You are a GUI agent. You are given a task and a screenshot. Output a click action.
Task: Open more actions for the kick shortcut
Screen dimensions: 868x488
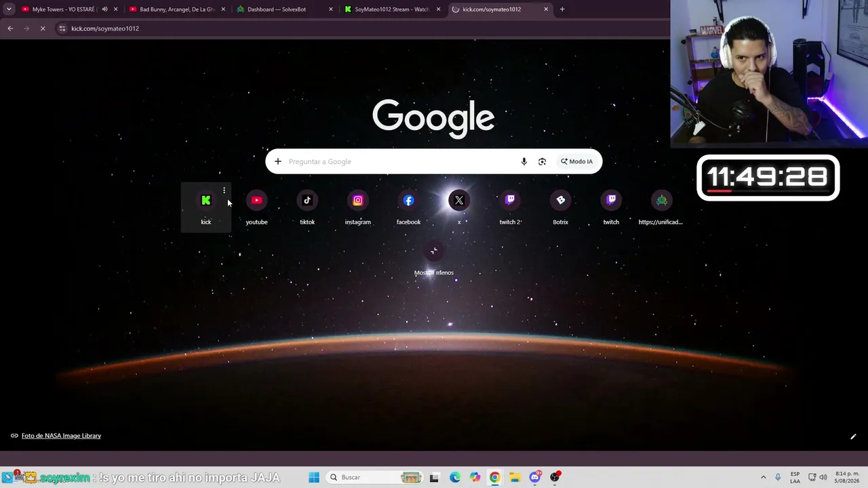tap(224, 190)
